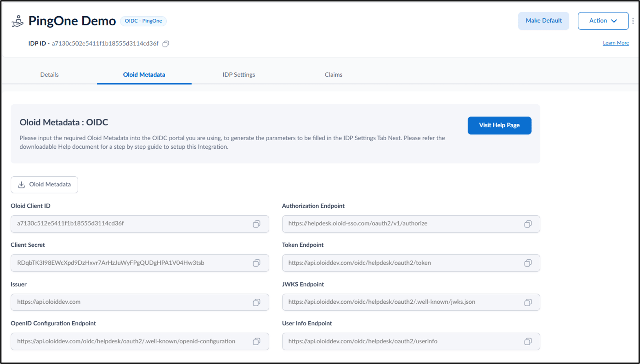640x364 pixels.
Task: Click the JWKS Endpoint field
Action: pyautogui.click(x=411, y=302)
